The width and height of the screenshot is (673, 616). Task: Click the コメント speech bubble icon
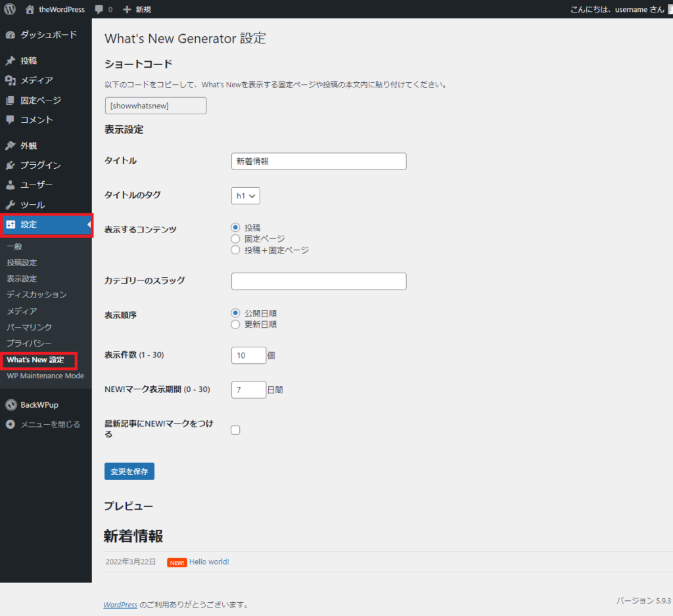click(11, 120)
